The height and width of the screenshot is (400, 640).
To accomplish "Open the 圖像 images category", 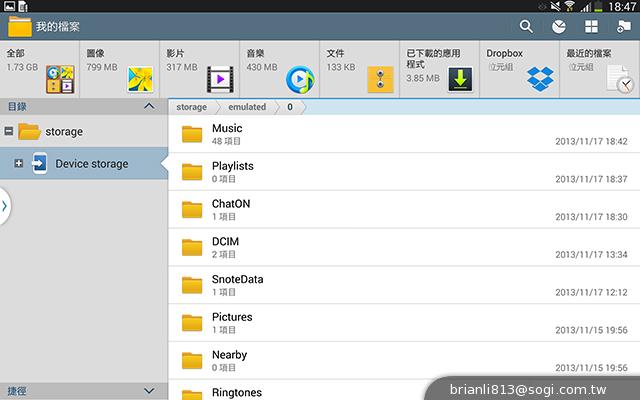I will [x=120, y=69].
